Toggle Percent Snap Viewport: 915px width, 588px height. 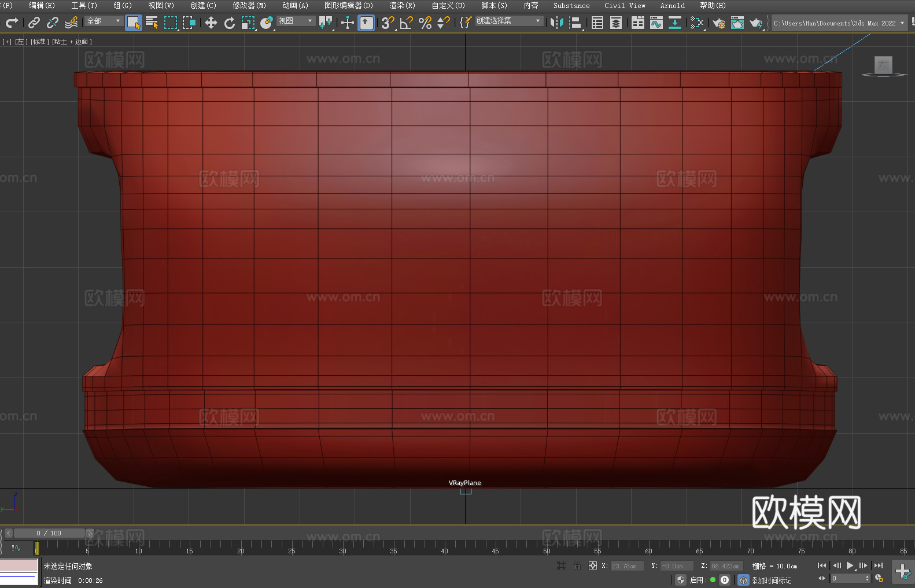[x=425, y=23]
